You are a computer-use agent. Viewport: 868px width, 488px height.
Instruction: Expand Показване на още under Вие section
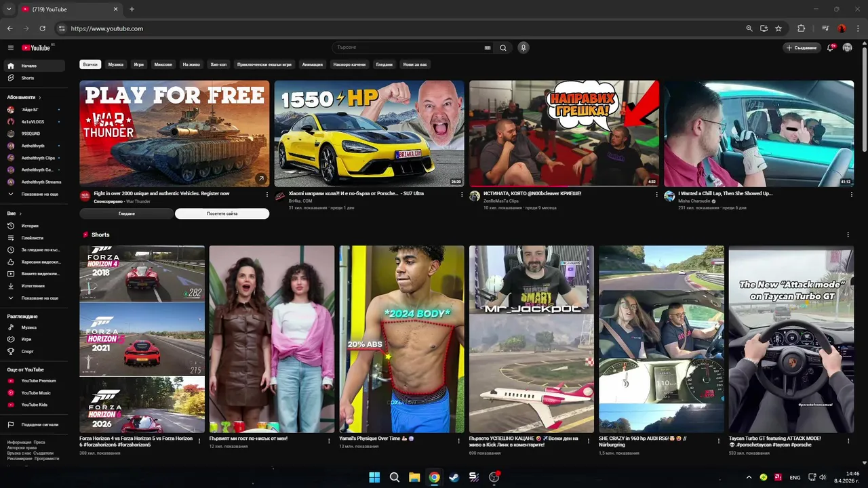point(35,298)
